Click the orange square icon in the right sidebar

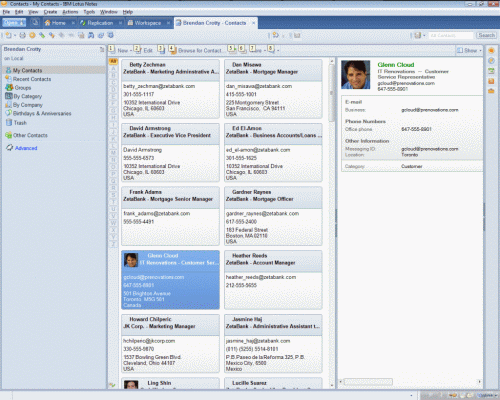click(x=491, y=81)
